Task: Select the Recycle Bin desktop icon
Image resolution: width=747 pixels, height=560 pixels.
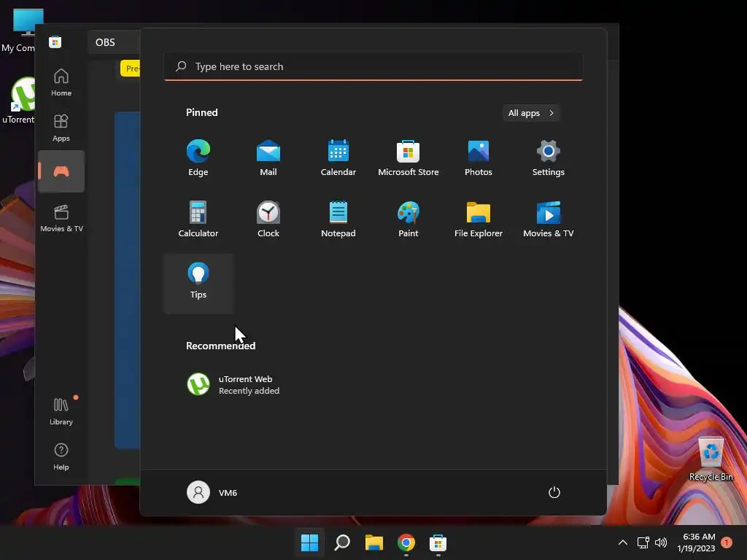Action: coord(711,459)
